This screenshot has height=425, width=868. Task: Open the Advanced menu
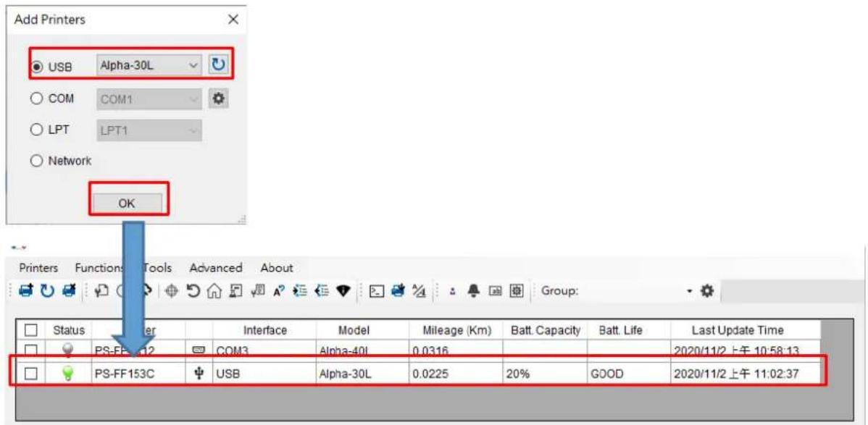pos(216,268)
